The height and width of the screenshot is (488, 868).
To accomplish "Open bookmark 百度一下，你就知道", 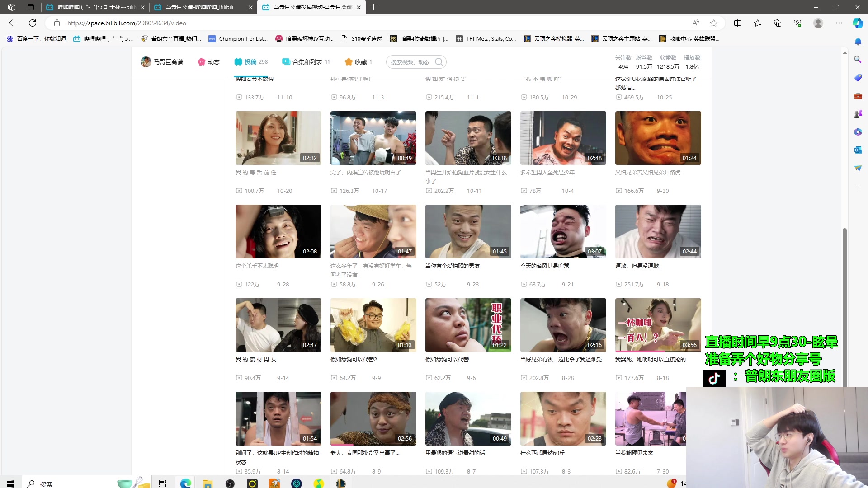I will pyautogui.click(x=36, y=39).
